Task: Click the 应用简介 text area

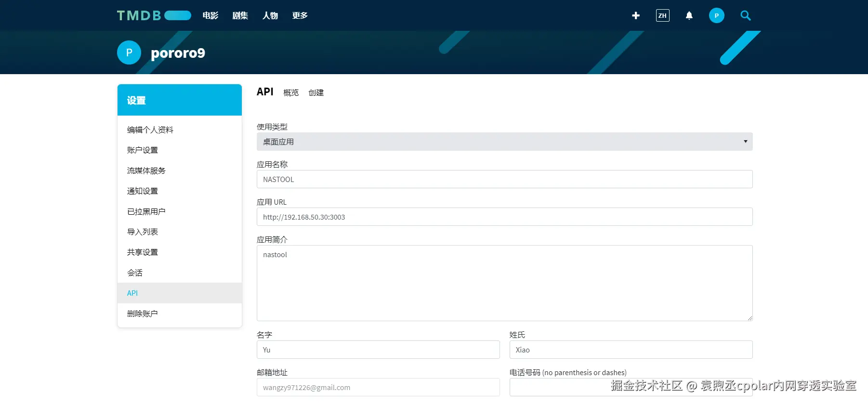Action: pyautogui.click(x=504, y=283)
